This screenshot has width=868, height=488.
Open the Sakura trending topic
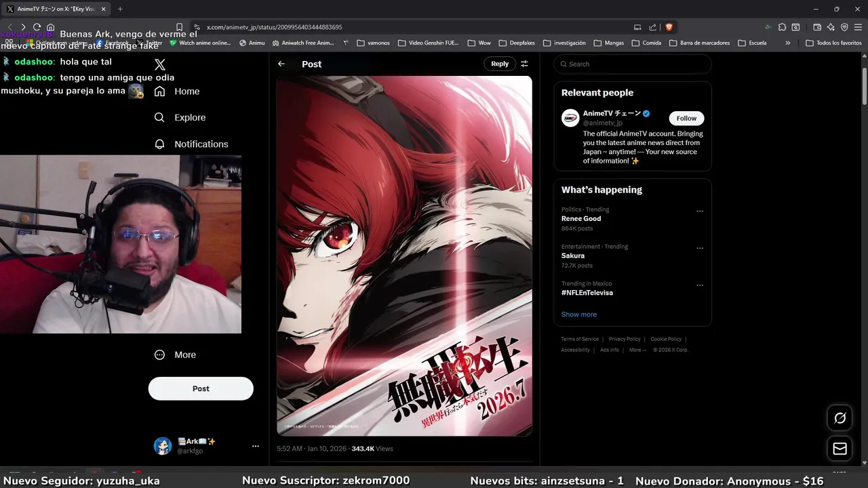(x=573, y=256)
